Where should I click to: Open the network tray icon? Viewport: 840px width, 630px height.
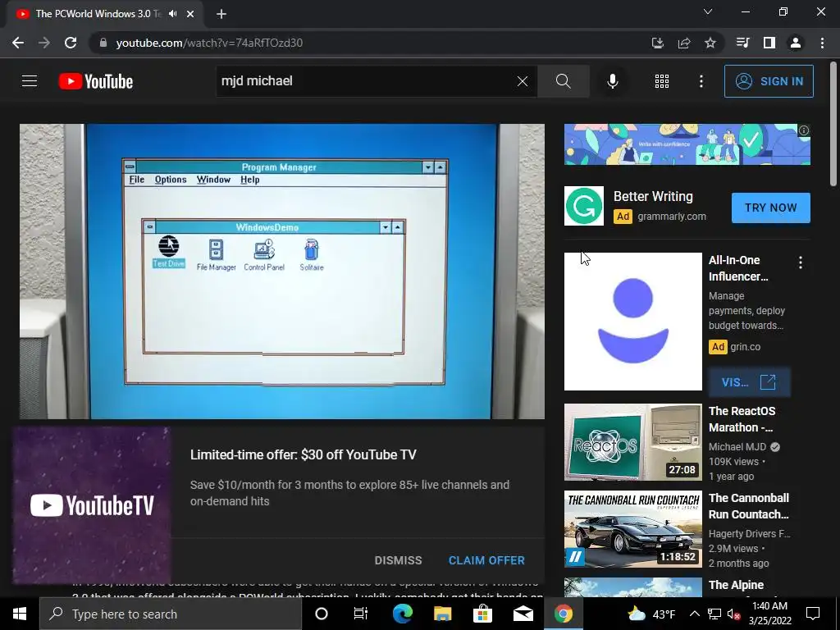click(714, 614)
